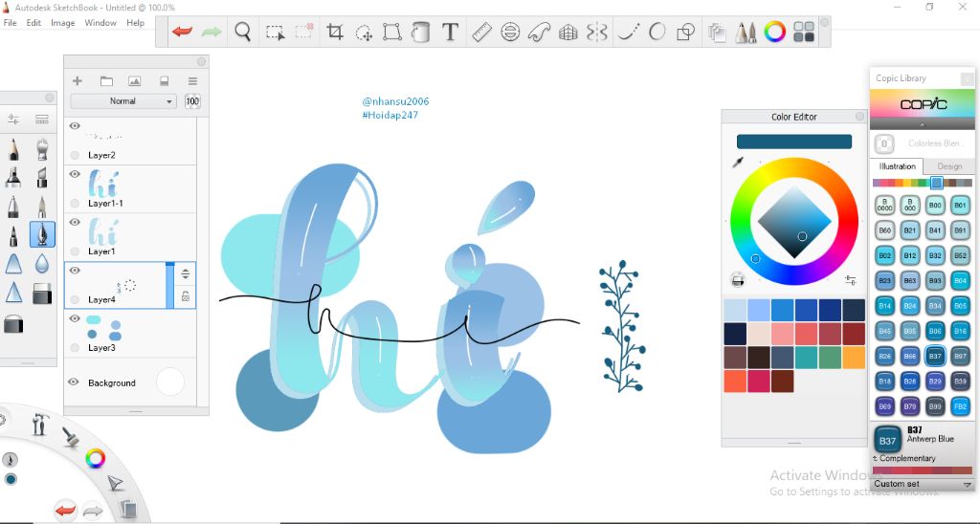Add an image layer

click(x=134, y=81)
